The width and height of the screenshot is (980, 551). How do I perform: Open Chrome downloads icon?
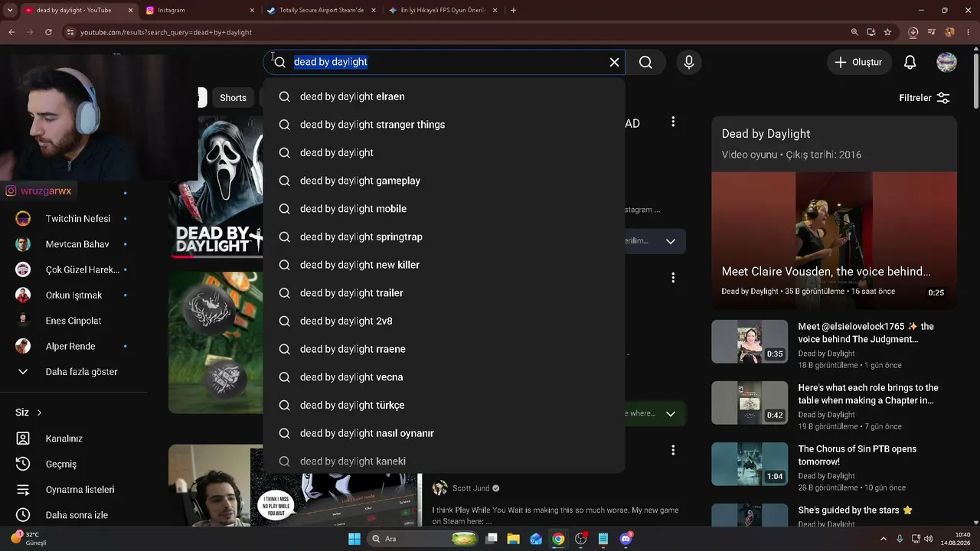pyautogui.click(x=913, y=32)
